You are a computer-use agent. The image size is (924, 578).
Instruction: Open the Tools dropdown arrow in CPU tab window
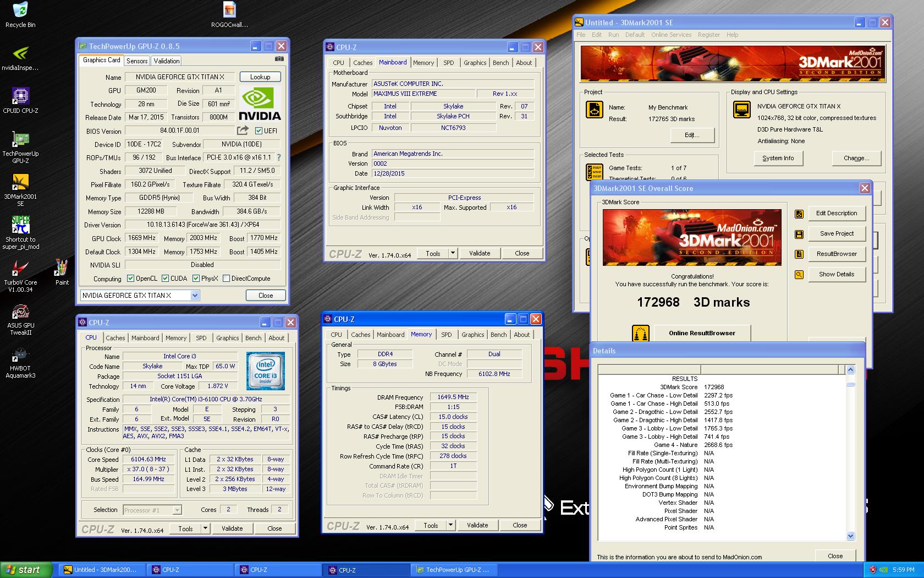click(x=205, y=528)
